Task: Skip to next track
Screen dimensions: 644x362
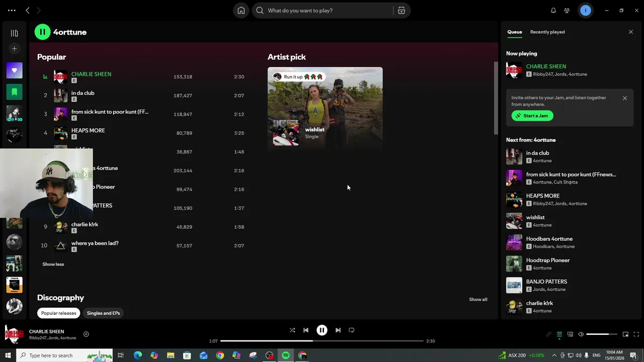Action: [338, 330]
